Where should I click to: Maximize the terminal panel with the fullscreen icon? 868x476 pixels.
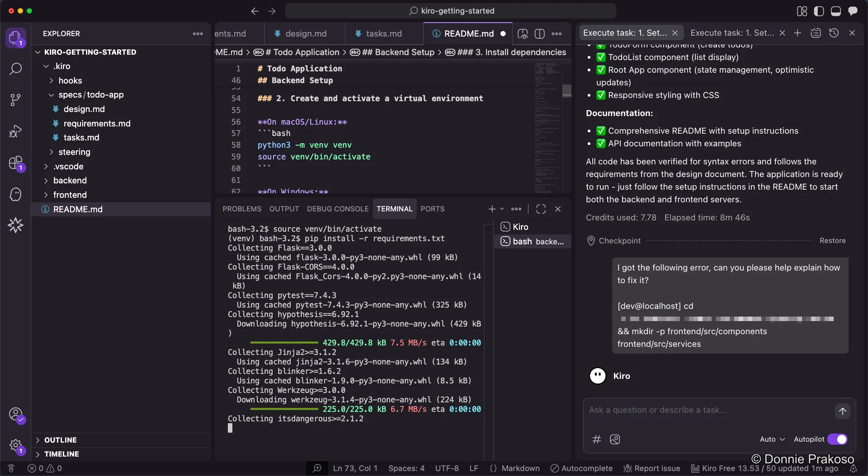tap(541, 209)
